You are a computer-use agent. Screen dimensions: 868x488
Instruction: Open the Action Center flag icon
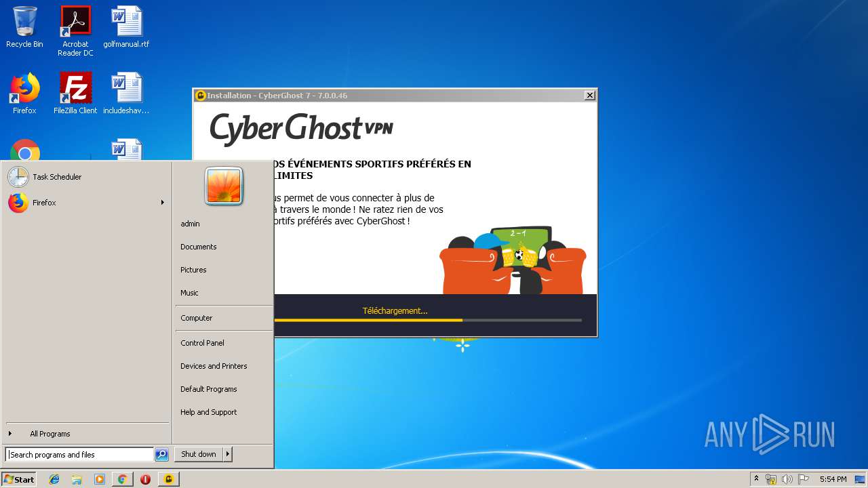[804, 479]
